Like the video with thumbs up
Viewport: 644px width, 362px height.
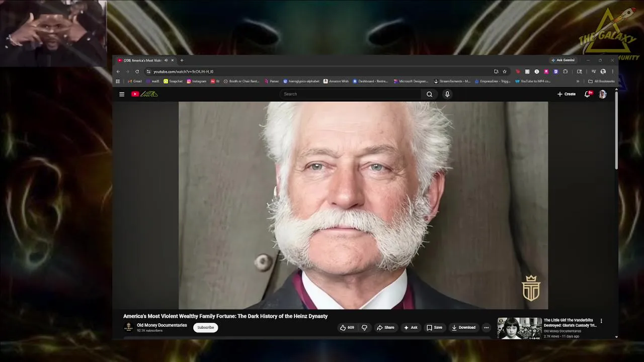(x=347, y=327)
